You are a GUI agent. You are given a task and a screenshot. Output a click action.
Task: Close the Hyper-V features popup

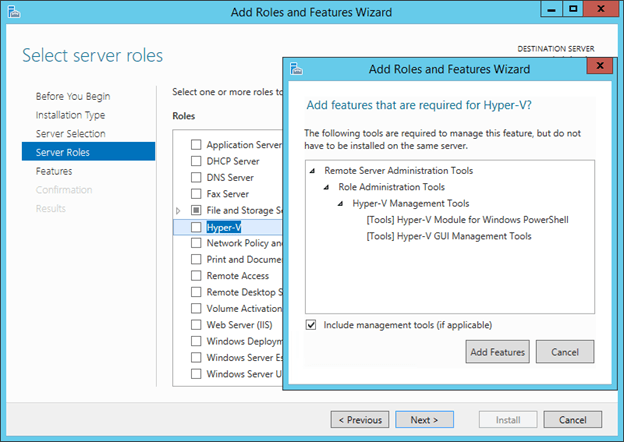[x=598, y=68]
